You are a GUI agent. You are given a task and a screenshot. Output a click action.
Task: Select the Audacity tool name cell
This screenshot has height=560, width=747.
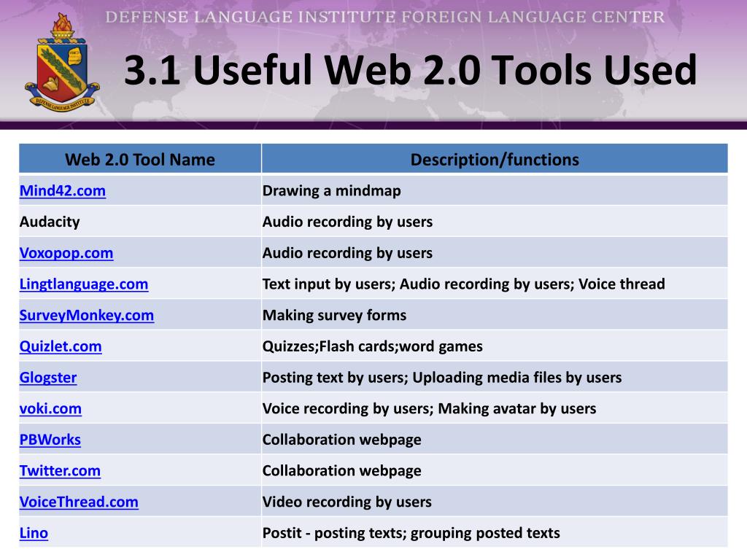pyautogui.click(x=140, y=222)
